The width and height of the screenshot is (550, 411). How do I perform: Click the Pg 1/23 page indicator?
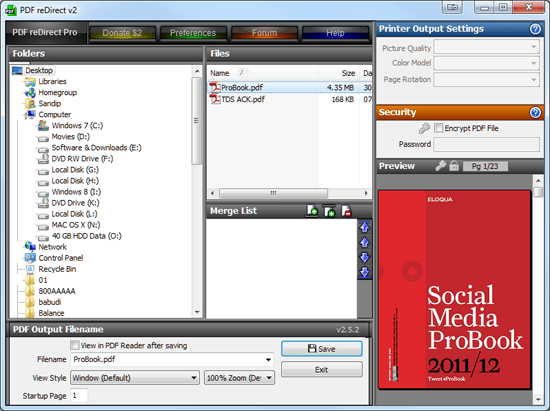point(485,166)
